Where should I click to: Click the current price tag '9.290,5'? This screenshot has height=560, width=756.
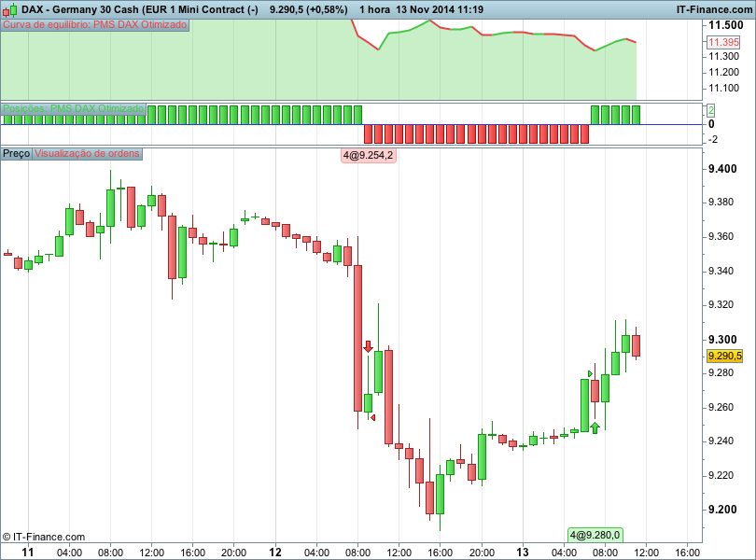[x=724, y=356]
